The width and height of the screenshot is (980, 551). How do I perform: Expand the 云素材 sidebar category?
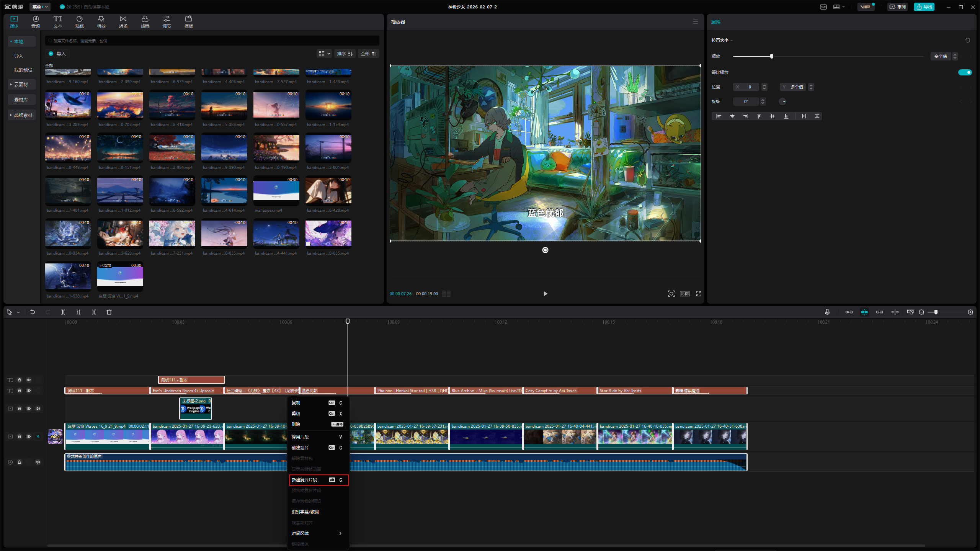pyautogui.click(x=21, y=84)
